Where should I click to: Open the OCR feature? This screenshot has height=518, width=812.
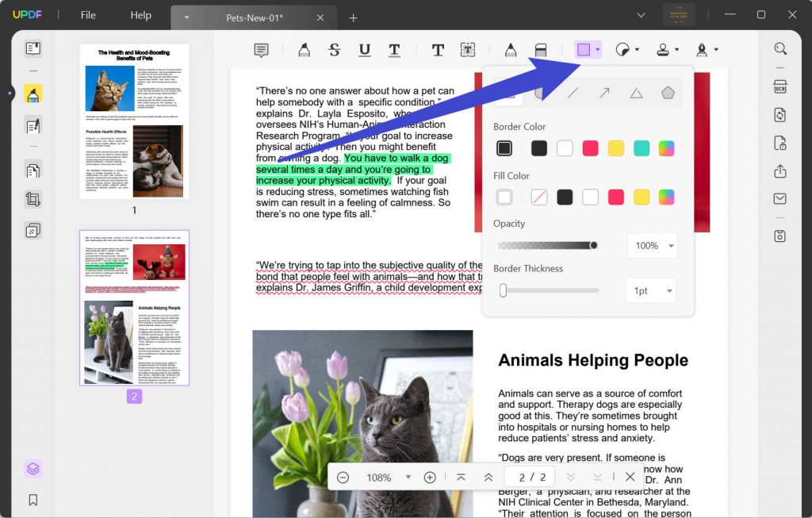pos(779,87)
